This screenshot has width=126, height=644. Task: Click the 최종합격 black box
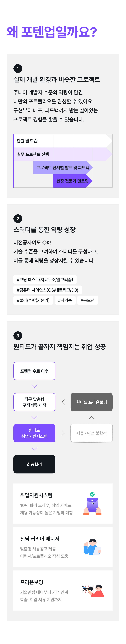[34, 464]
